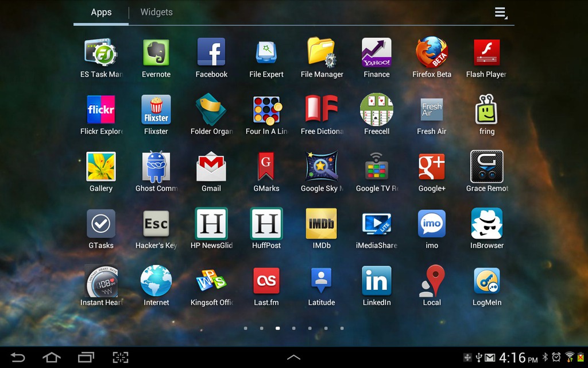Launch Hacker's Keyboard app
Screen dimensions: 588x368
(x=156, y=224)
